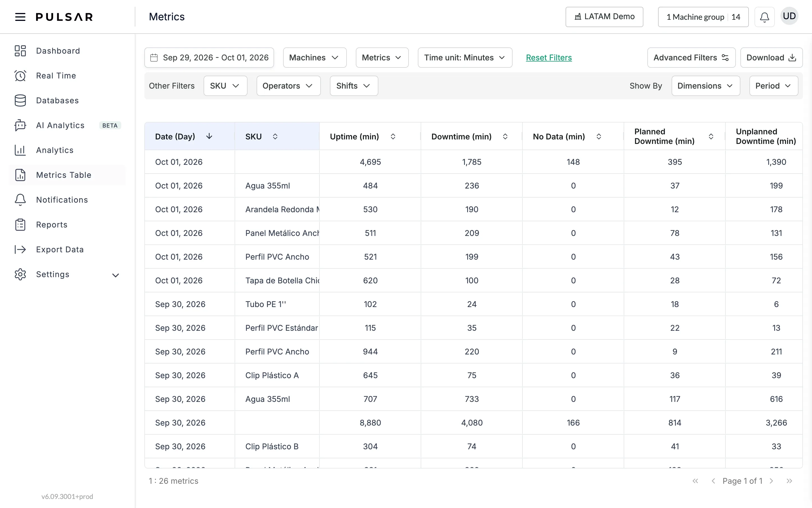Go to last page double-chevron
Image resolution: width=812 pixels, height=508 pixels.
pyautogui.click(x=789, y=481)
